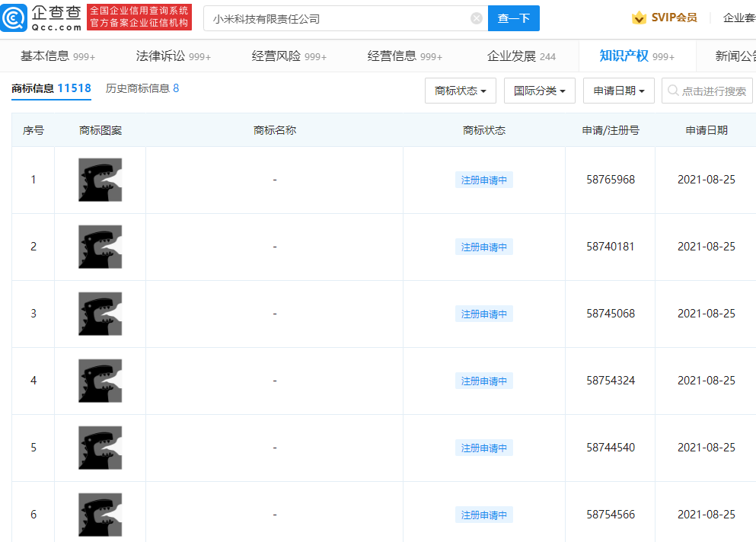Click the 商标状态 column header

click(484, 131)
